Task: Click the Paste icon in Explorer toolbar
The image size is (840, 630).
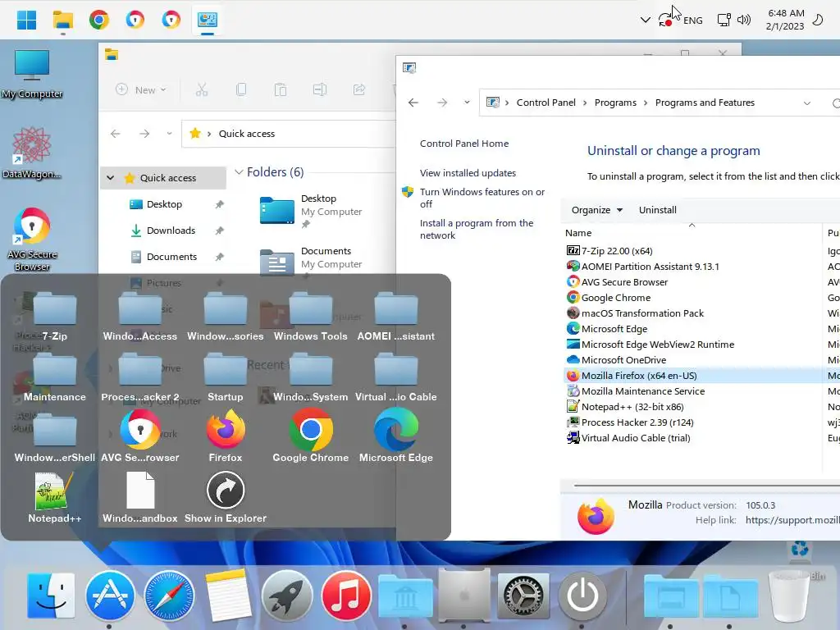Action: (x=281, y=90)
